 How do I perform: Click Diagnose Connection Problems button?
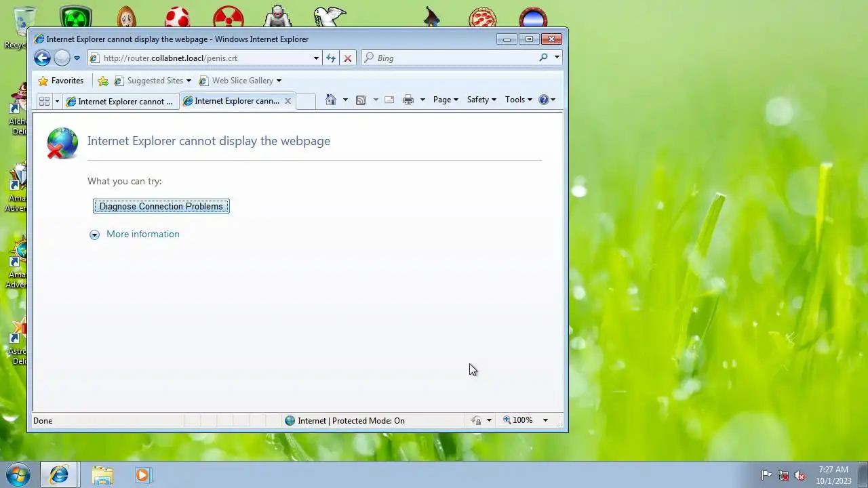[161, 206]
